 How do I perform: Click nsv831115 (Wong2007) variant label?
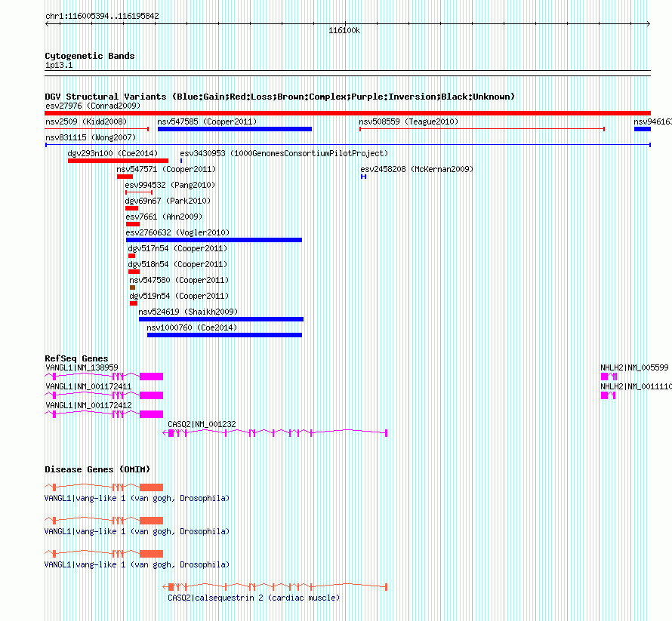pyautogui.click(x=91, y=137)
